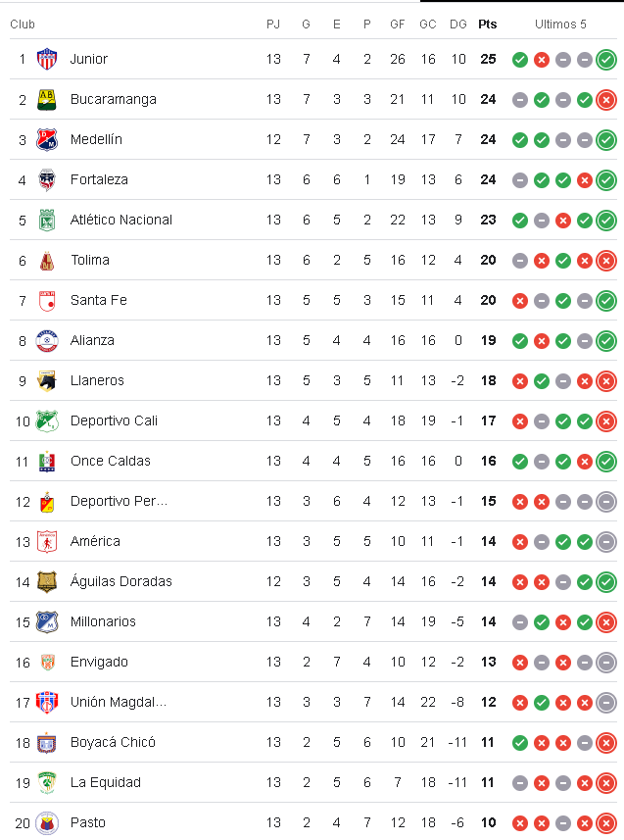Screen dimensions: 624x840
Task: Select the Millonarios club logo
Action: (46, 621)
